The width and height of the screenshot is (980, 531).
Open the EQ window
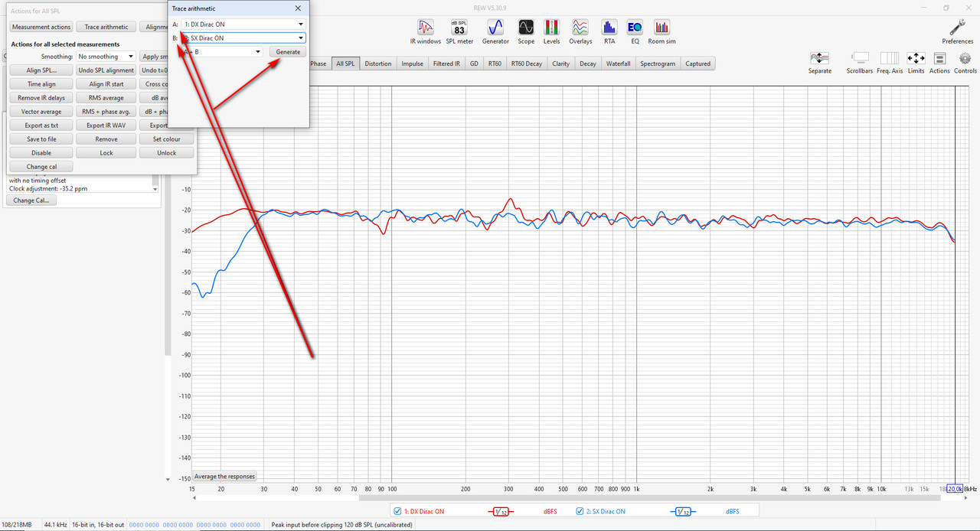[x=635, y=31]
